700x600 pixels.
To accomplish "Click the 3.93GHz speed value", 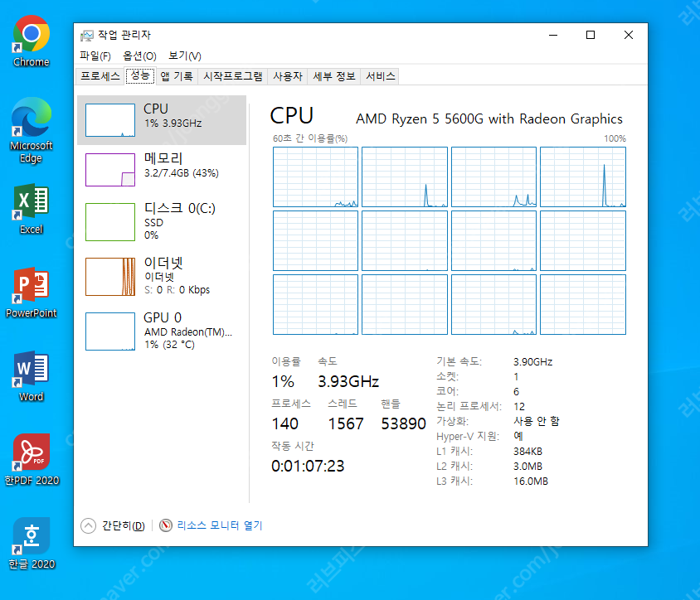I will click(x=348, y=381).
